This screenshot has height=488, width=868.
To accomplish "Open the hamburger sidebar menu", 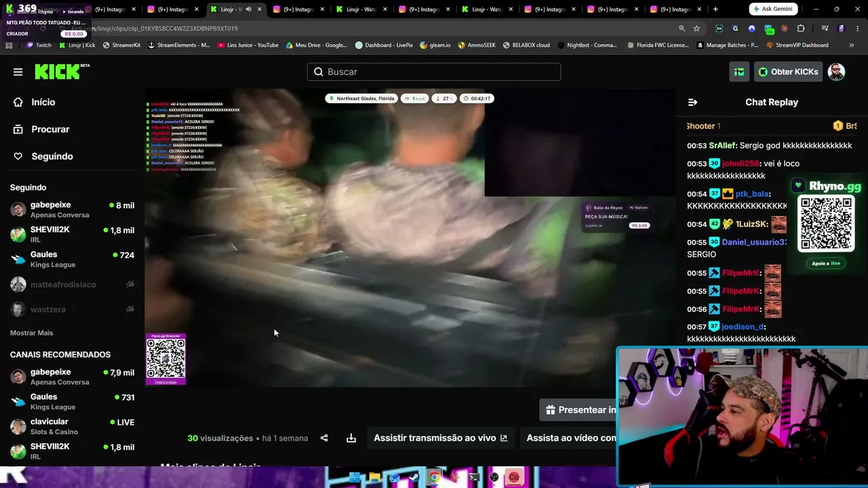I will [18, 72].
